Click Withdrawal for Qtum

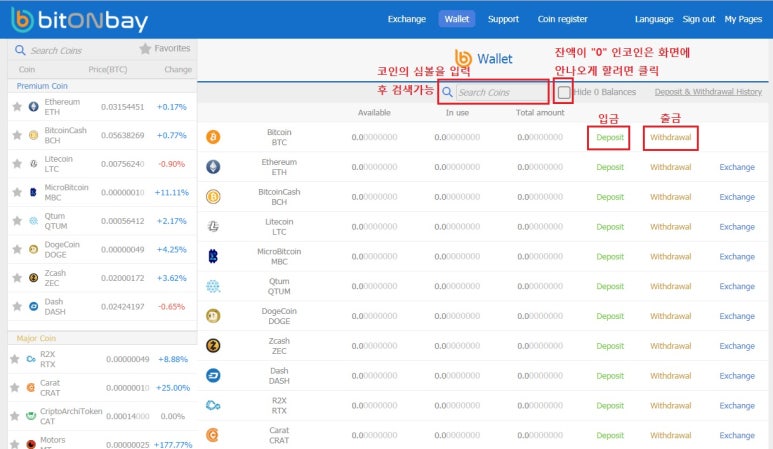point(670,286)
